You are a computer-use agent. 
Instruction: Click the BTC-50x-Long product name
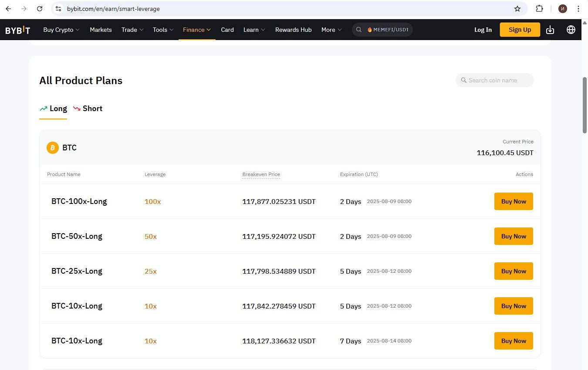pos(77,236)
